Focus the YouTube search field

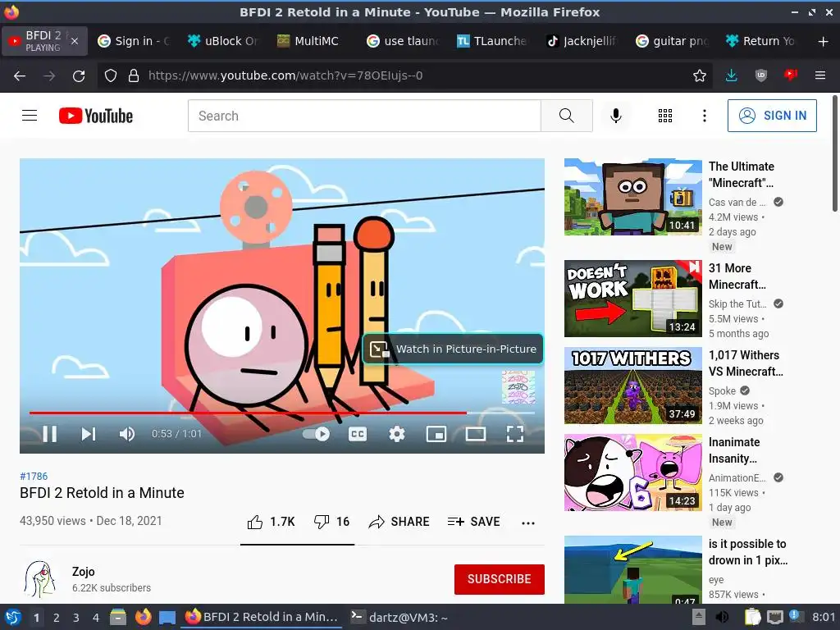point(364,116)
